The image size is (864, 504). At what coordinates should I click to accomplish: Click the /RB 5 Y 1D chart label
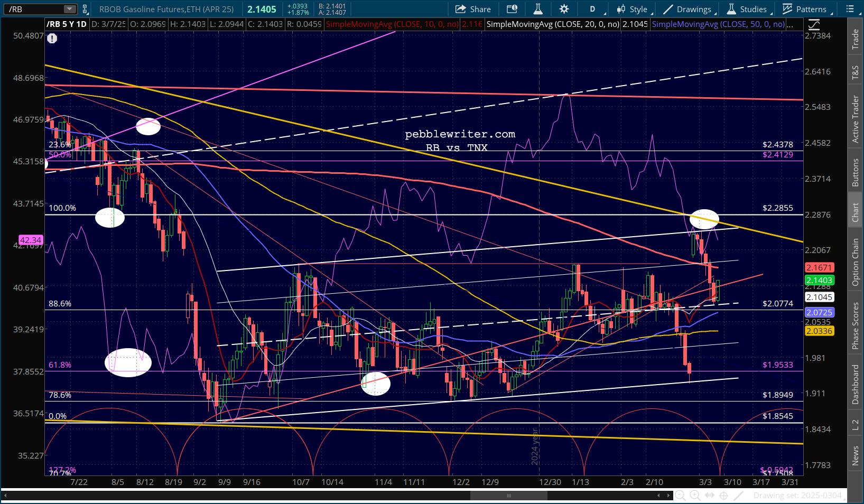click(67, 24)
